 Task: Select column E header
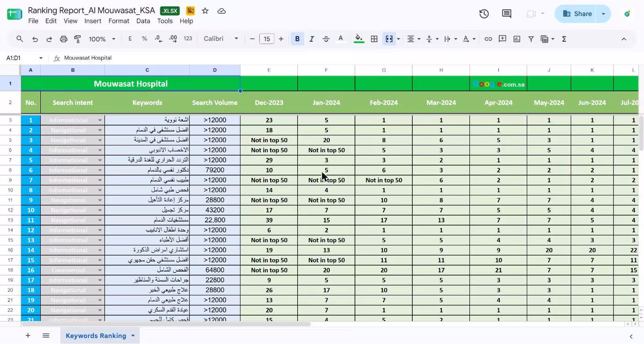point(269,70)
